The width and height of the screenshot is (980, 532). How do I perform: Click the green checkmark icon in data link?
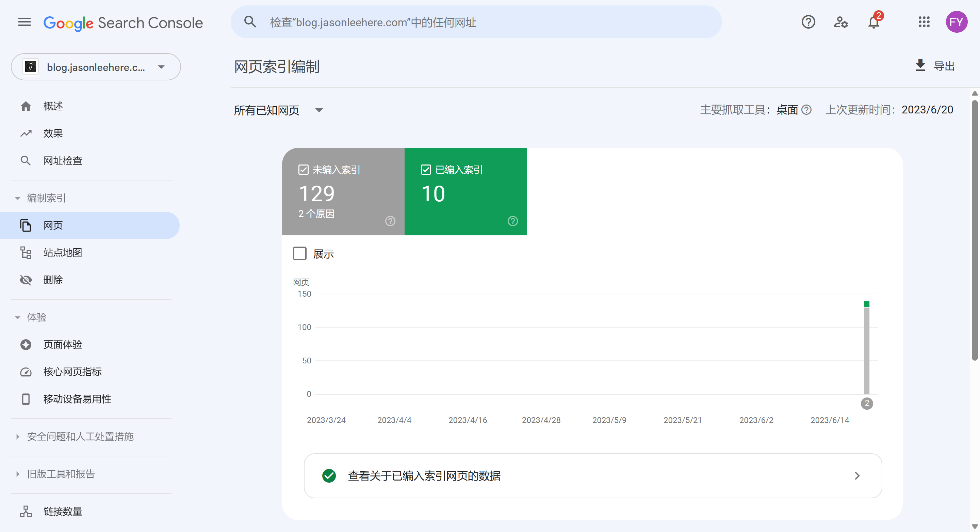329,476
